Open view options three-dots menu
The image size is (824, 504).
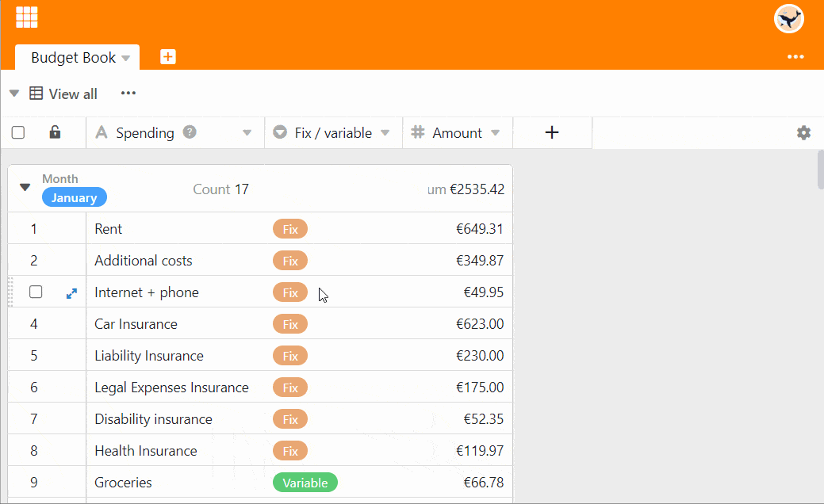128,94
